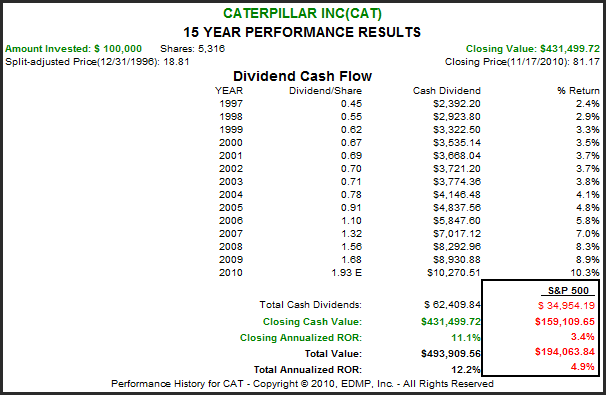606x395 pixels.
Task: Click cash dividend $3,721.20
Action: coord(457,169)
